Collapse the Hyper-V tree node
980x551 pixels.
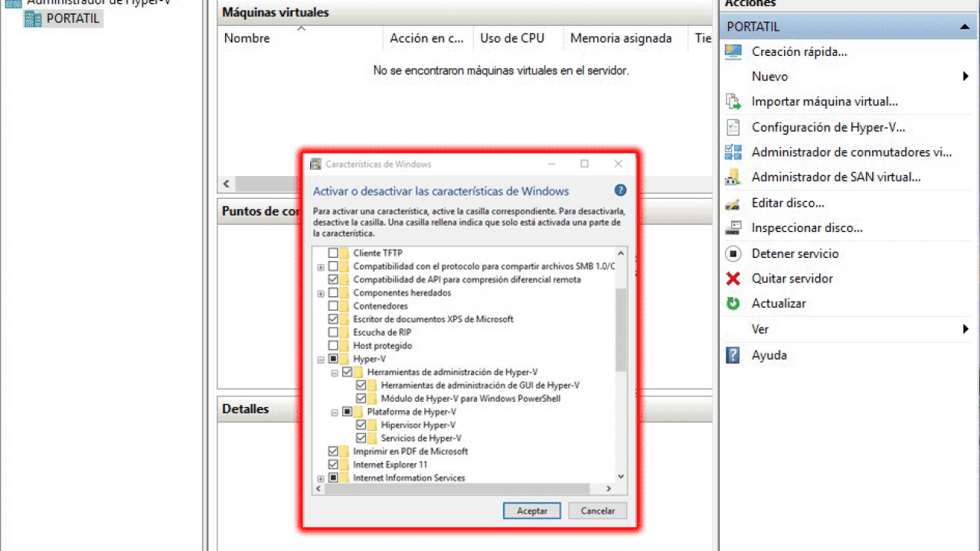pos(321,359)
